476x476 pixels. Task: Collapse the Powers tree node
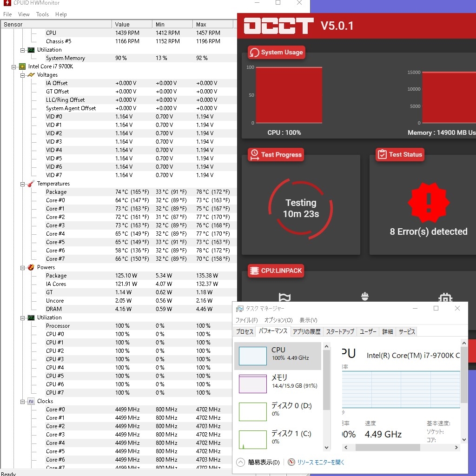pos(22,268)
